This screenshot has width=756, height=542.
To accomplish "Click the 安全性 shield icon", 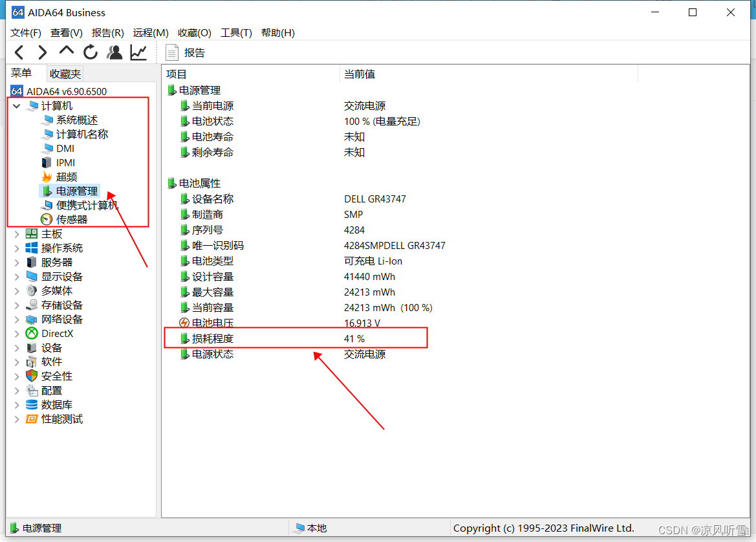I will click(31, 376).
